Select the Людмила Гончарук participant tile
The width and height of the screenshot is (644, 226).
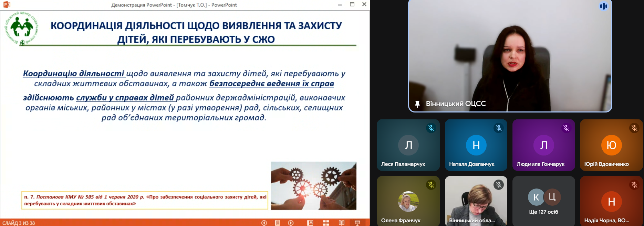click(543, 145)
